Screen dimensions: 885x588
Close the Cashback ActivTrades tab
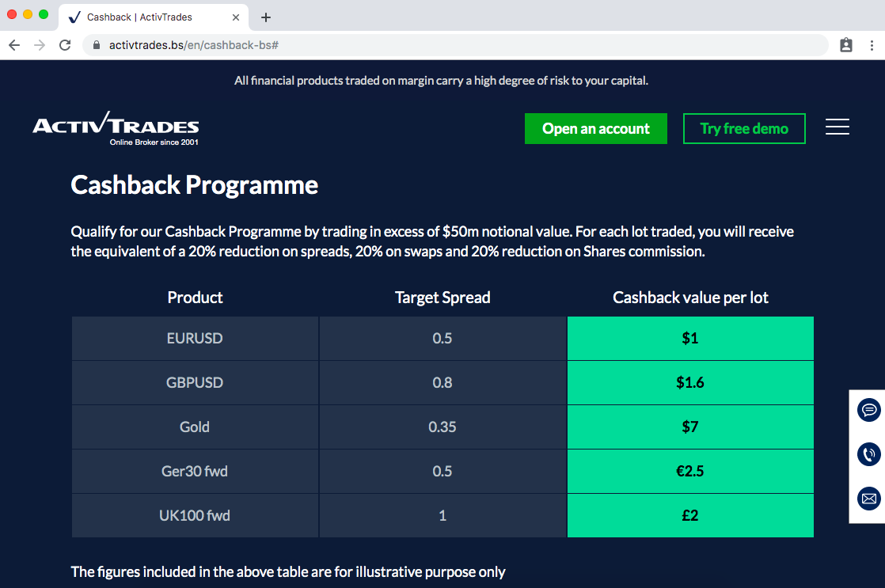tap(236, 17)
